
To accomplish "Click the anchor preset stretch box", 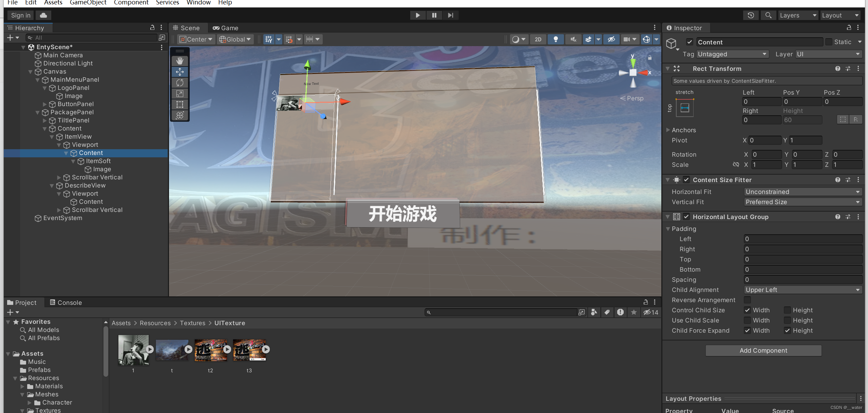I will 685,108.
